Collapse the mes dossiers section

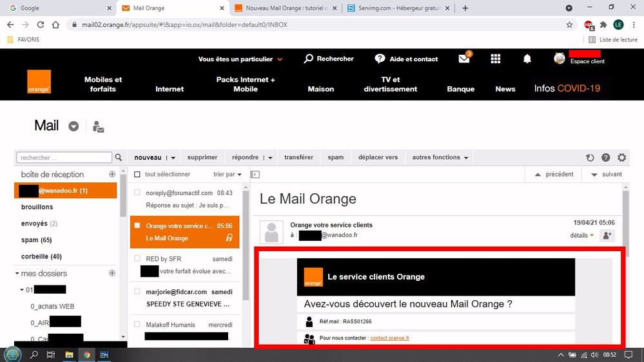pos(17,273)
